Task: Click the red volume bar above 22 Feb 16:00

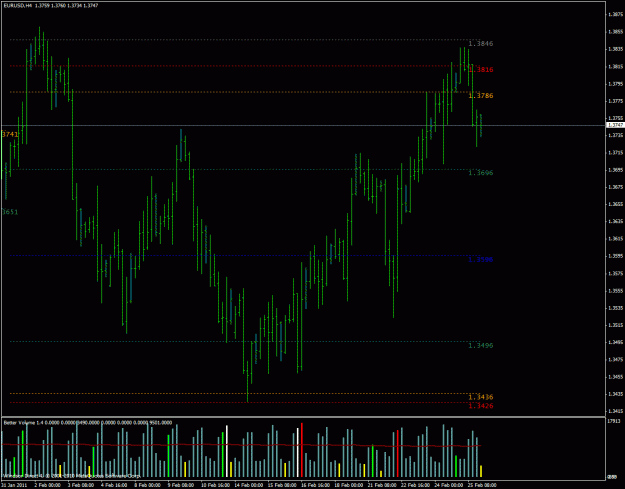Action: click(398, 454)
